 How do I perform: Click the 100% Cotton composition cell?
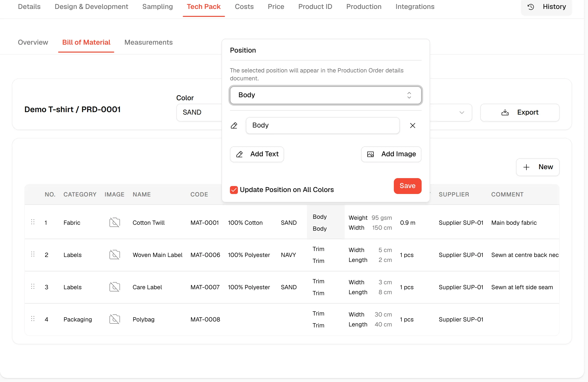245,223
